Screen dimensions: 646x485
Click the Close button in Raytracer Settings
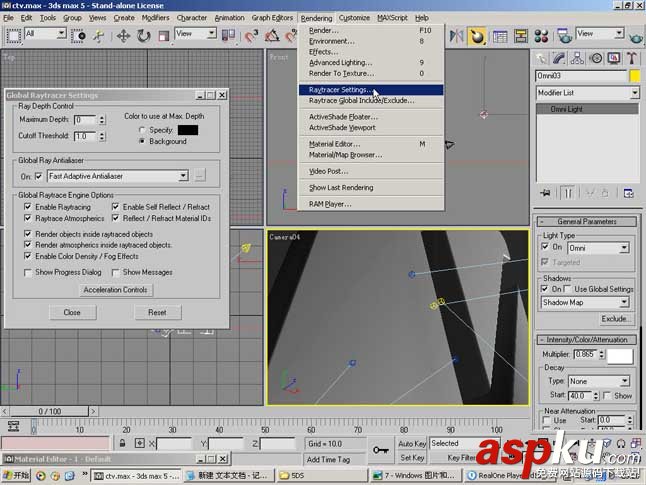[x=72, y=312]
